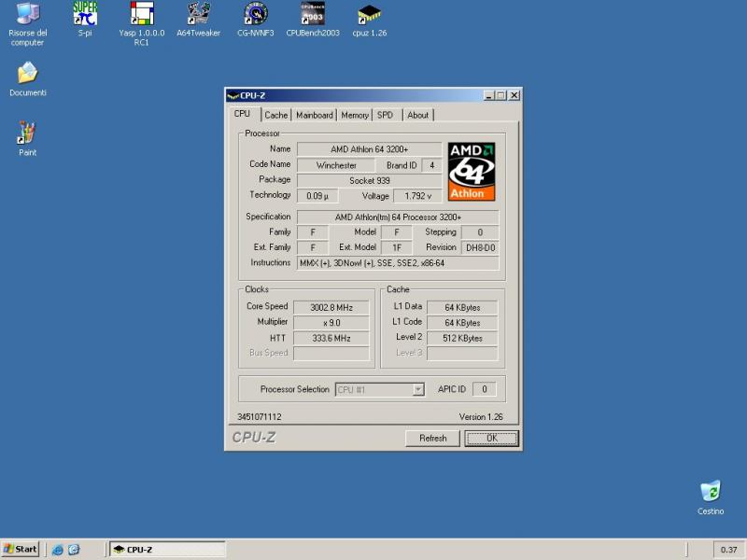Click the Multiplier value x 9.0
Viewport: 747px width, 560px height.
click(331, 323)
